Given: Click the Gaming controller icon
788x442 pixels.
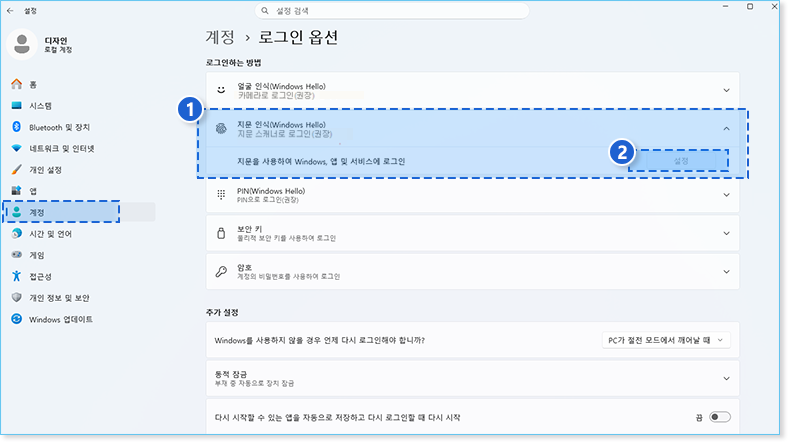Looking at the screenshot, I should click(x=17, y=255).
